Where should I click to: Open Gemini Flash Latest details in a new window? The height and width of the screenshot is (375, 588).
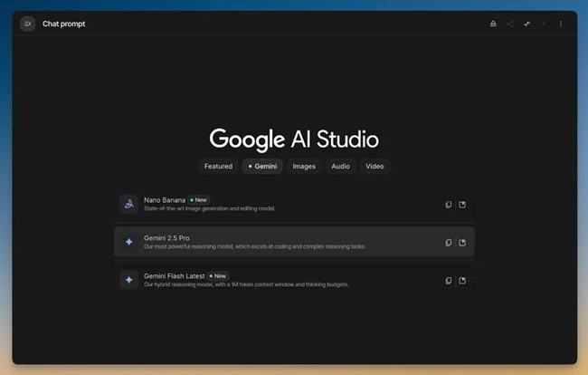coord(461,281)
